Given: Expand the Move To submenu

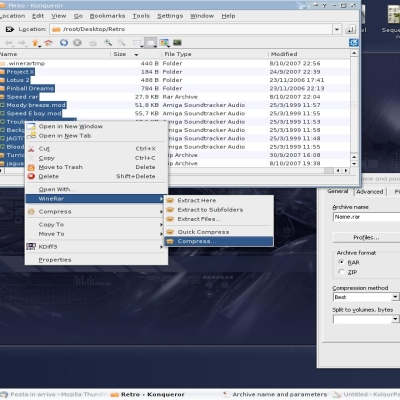Looking at the screenshot, I should 96,234.
